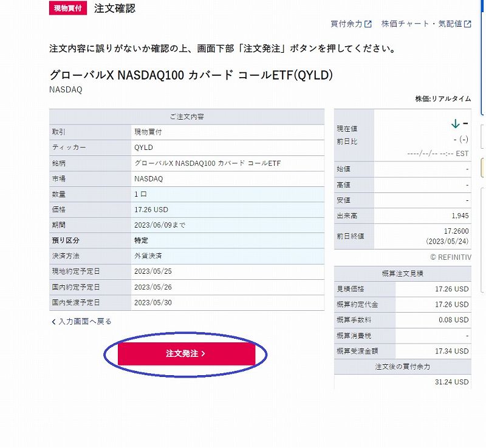Screen dimensions: 486x448
Task: Click the 数量 value 1口
Action: 140,194
